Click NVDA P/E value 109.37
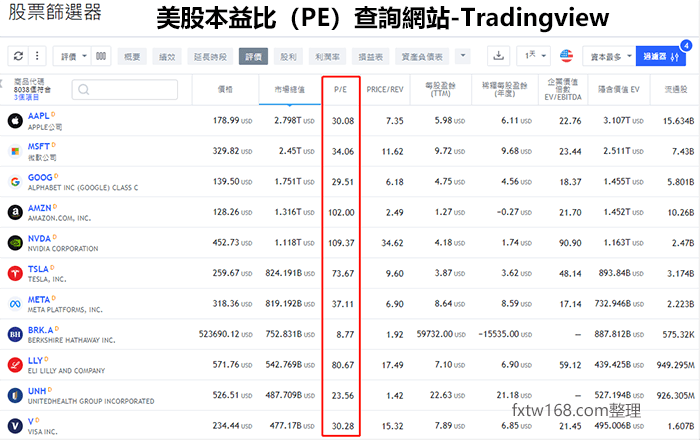Screen dimensions: 700x440 (x=342, y=243)
